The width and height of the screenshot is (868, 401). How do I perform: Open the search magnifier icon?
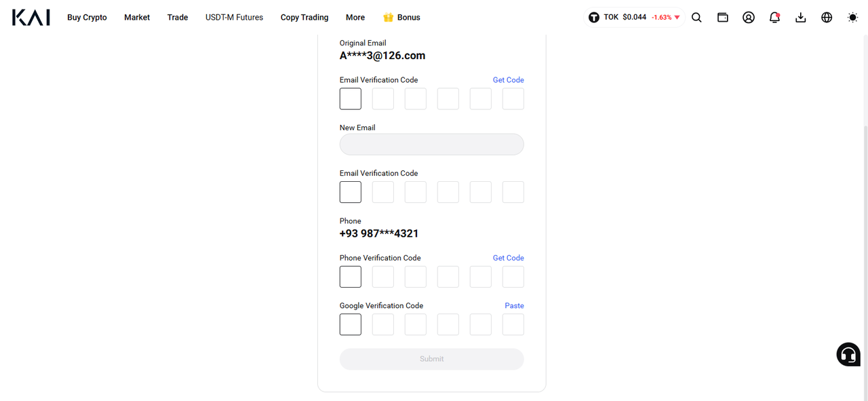(696, 18)
